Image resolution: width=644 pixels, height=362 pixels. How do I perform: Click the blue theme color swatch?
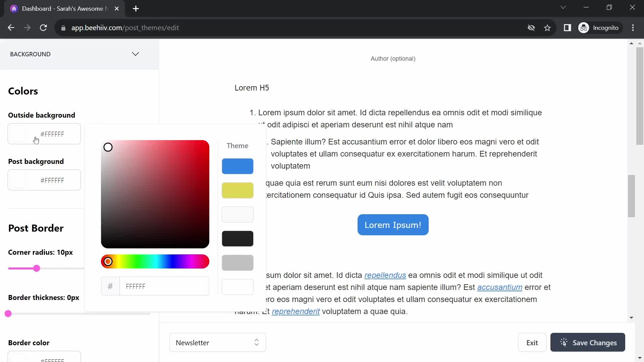tap(237, 166)
